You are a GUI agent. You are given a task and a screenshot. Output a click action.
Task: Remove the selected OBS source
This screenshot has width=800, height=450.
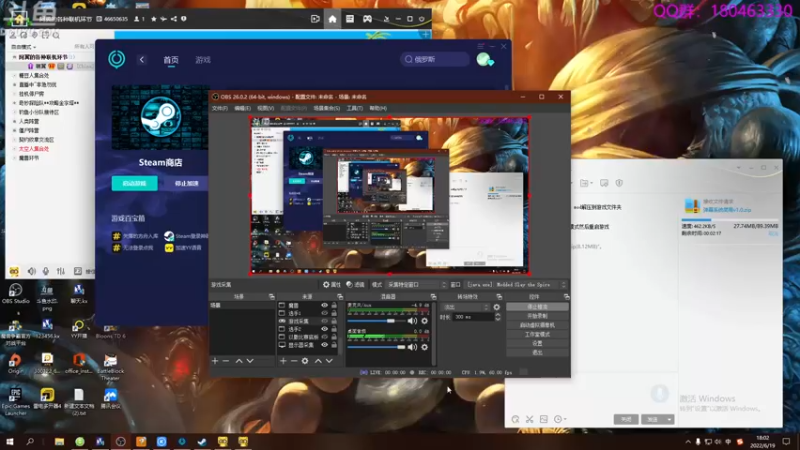pos(294,361)
